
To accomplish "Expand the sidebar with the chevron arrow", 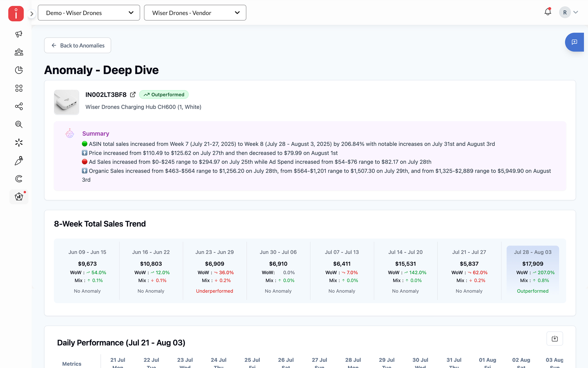I will (x=32, y=14).
